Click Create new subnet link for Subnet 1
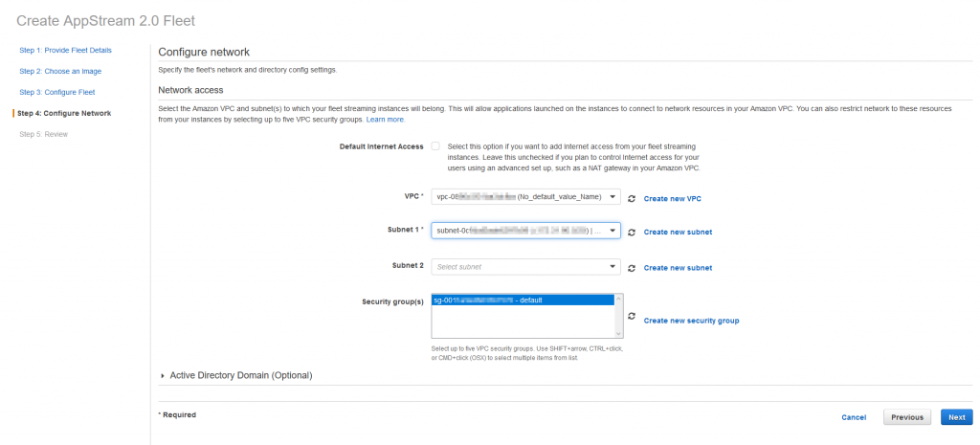 point(678,232)
